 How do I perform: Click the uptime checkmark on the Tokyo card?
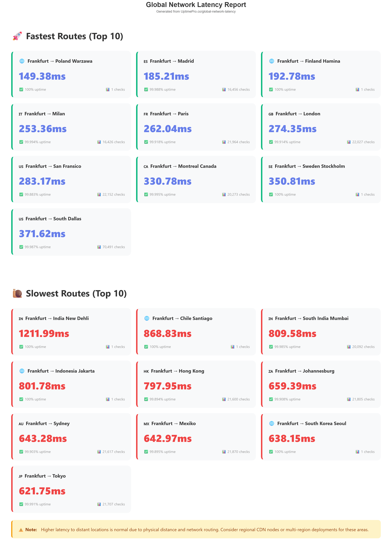[21, 504]
